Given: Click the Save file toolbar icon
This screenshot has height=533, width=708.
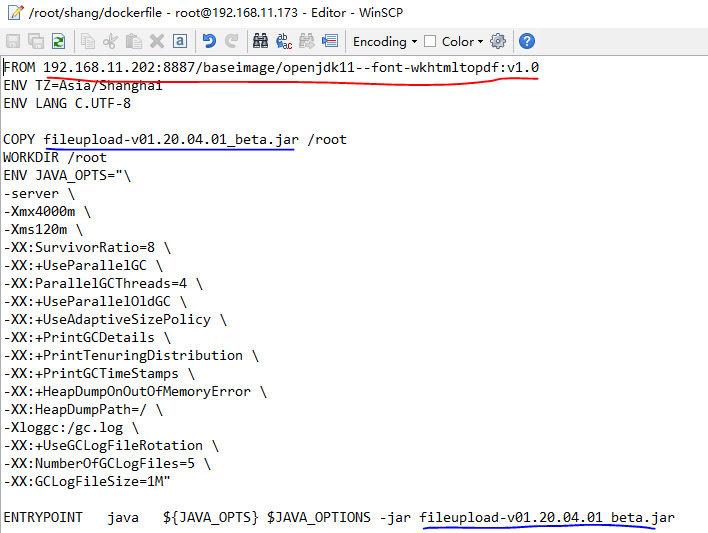Looking at the screenshot, I should coord(13,41).
